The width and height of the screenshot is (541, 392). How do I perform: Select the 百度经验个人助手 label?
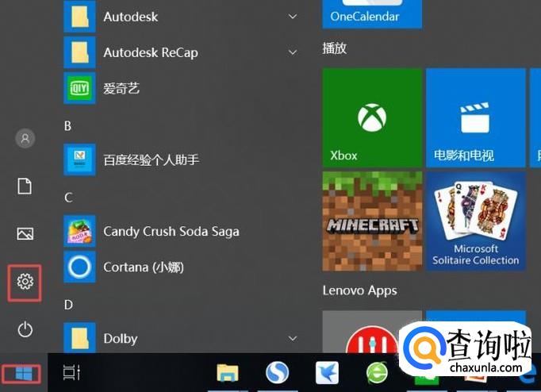[x=152, y=159]
